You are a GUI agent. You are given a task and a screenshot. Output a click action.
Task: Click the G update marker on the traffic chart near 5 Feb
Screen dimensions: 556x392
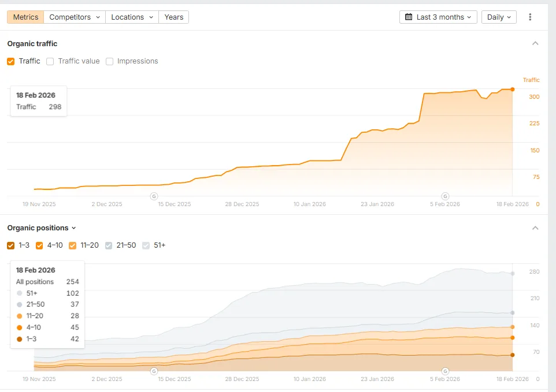click(x=445, y=196)
